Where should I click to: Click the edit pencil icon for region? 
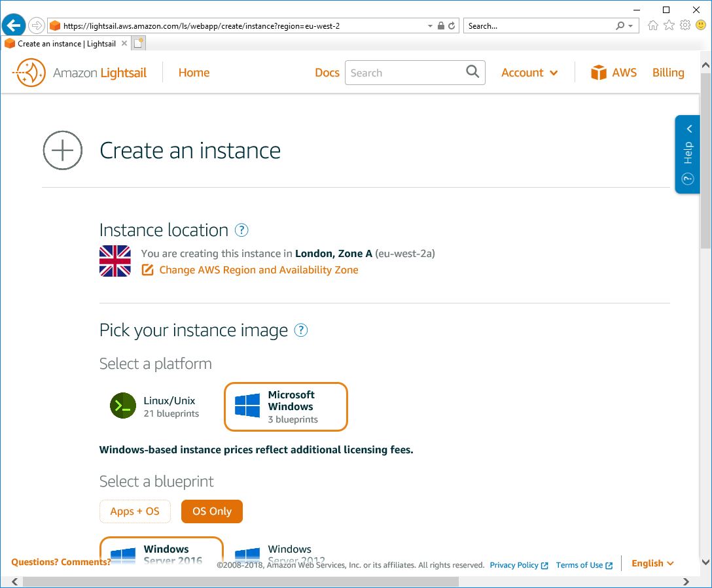pyautogui.click(x=148, y=270)
